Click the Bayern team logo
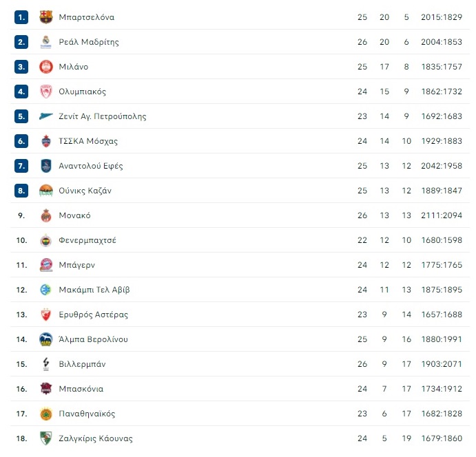Viewport: 476px width, 457px height. 46,265
